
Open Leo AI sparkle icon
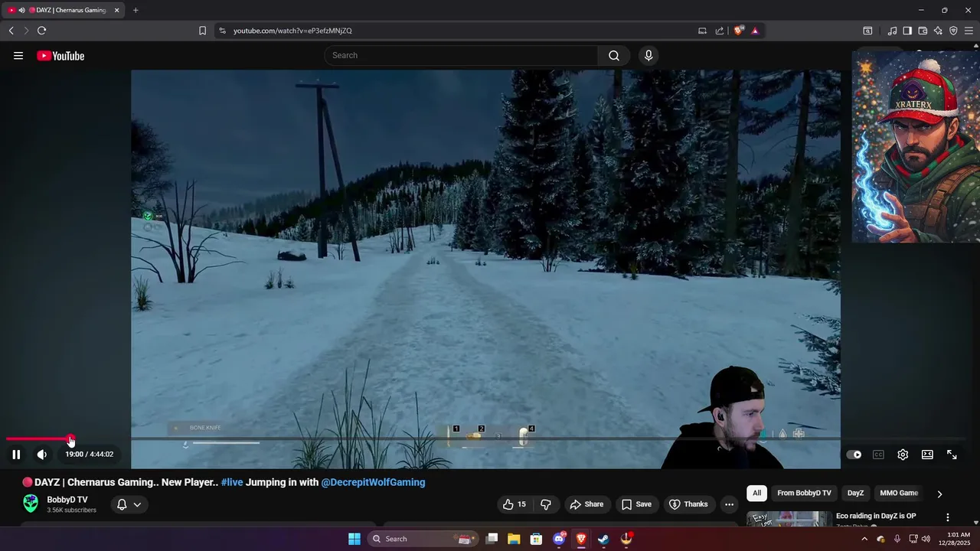(x=938, y=31)
